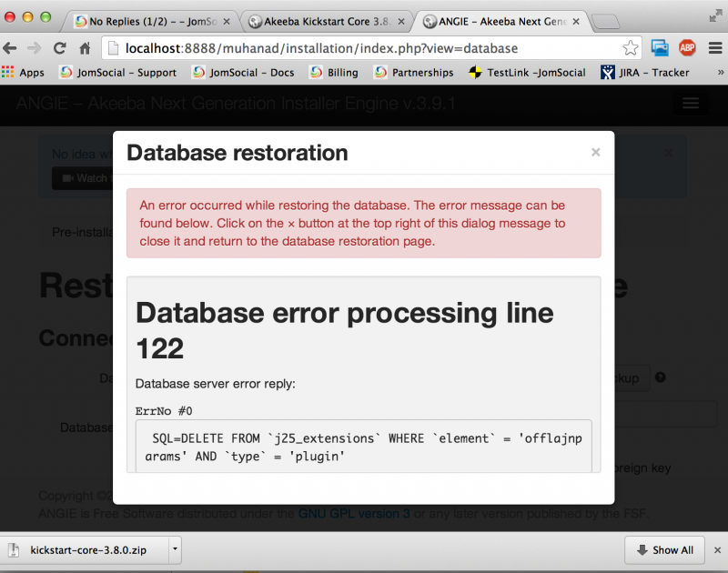The height and width of the screenshot is (573, 728).
Task: Go back with the browser back arrow
Action: [x=10, y=48]
